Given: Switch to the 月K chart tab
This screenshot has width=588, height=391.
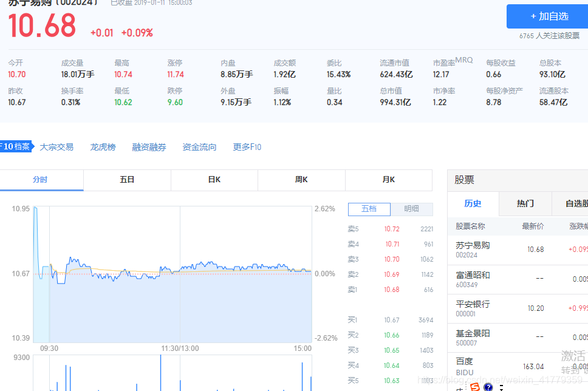Looking at the screenshot, I should click(x=389, y=180).
